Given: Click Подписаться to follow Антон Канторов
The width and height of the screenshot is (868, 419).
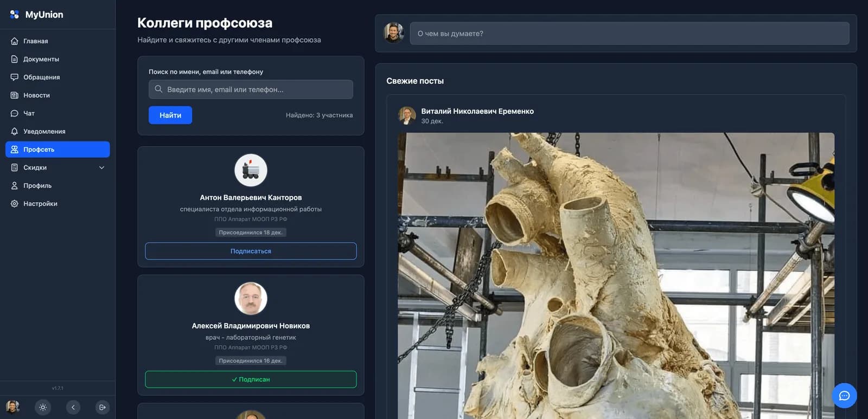Looking at the screenshot, I should tap(251, 251).
